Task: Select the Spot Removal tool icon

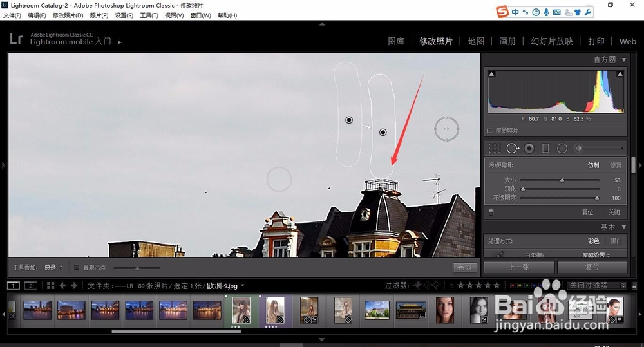Action: (512, 148)
